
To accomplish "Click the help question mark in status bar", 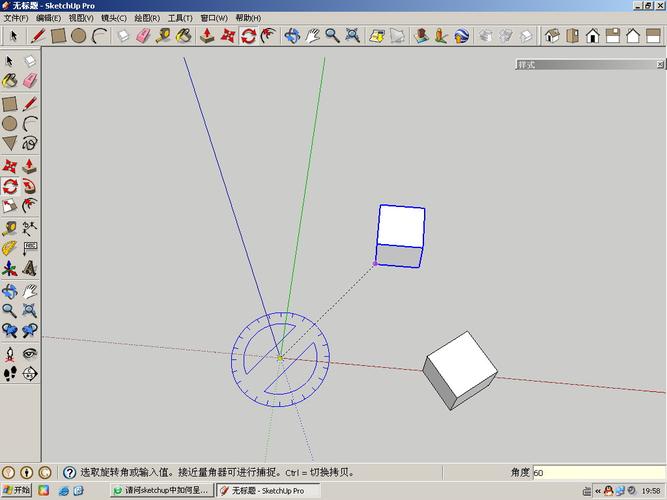I will (x=69, y=472).
